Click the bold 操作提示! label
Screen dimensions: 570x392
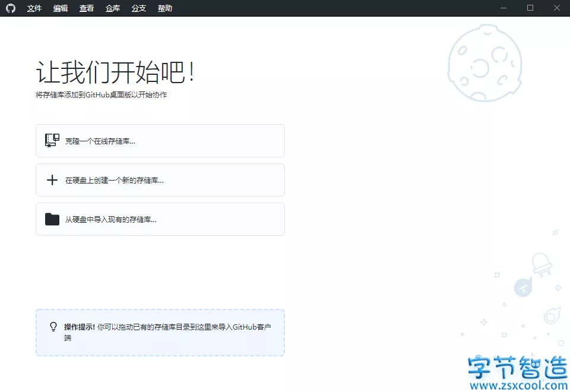pyautogui.click(x=80, y=327)
